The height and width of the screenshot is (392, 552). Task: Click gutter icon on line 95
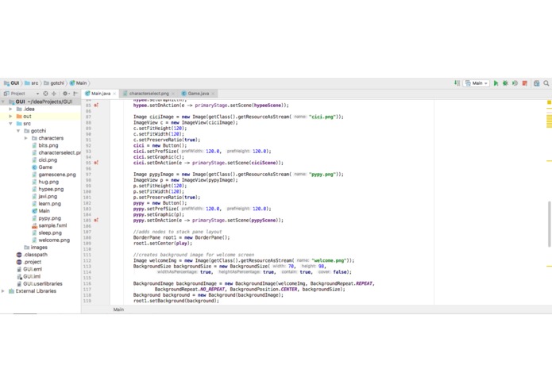coord(96,163)
